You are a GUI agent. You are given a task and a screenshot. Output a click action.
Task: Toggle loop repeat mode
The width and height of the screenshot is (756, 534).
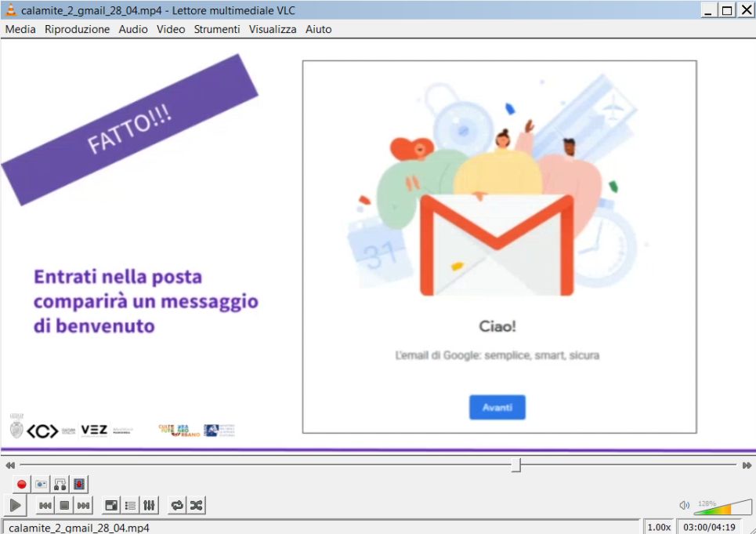click(x=177, y=506)
